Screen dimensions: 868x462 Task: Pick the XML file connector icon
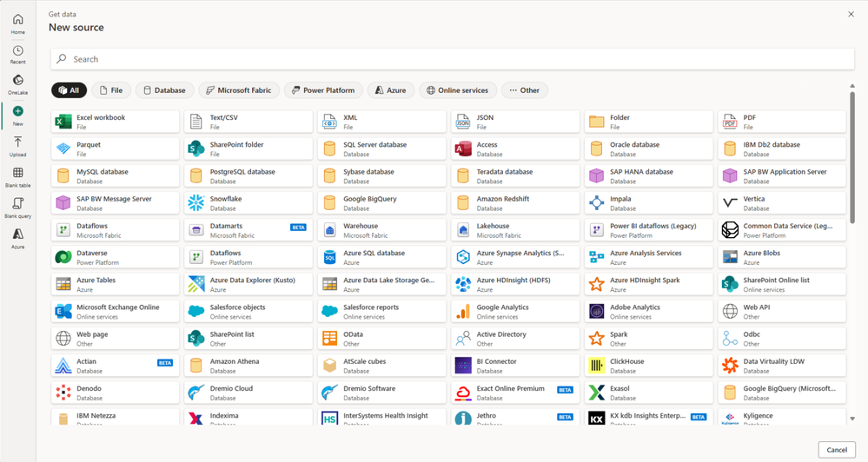330,122
